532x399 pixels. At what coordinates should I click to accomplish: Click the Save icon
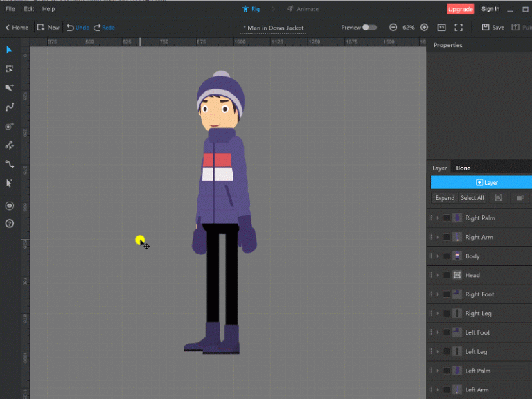(486, 28)
